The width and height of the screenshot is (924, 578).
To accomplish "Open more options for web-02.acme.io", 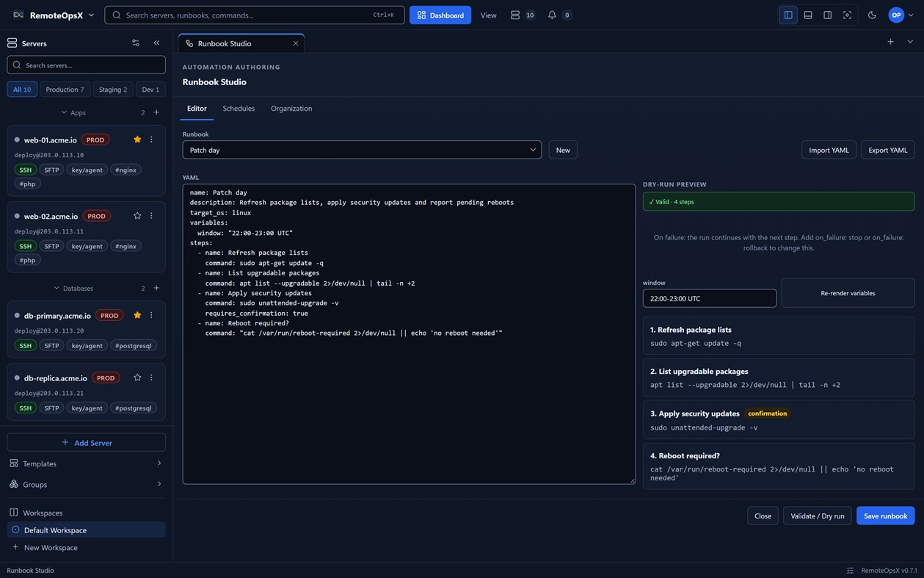I will [x=151, y=216].
